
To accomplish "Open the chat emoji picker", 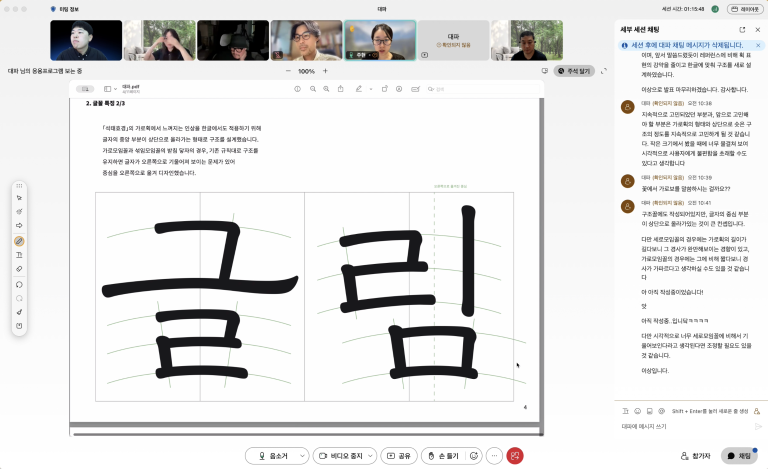I will coord(637,411).
